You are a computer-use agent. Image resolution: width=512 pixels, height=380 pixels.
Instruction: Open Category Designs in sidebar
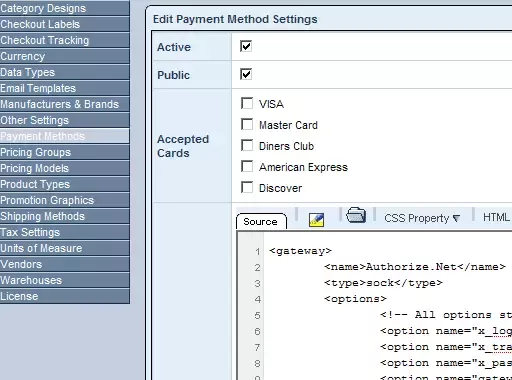(65, 8)
